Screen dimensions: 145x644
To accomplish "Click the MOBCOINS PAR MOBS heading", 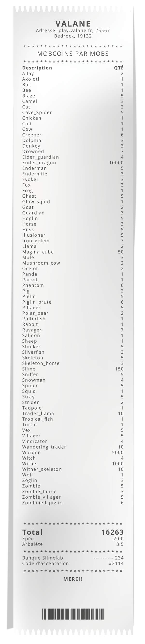I will tap(73, 54).
